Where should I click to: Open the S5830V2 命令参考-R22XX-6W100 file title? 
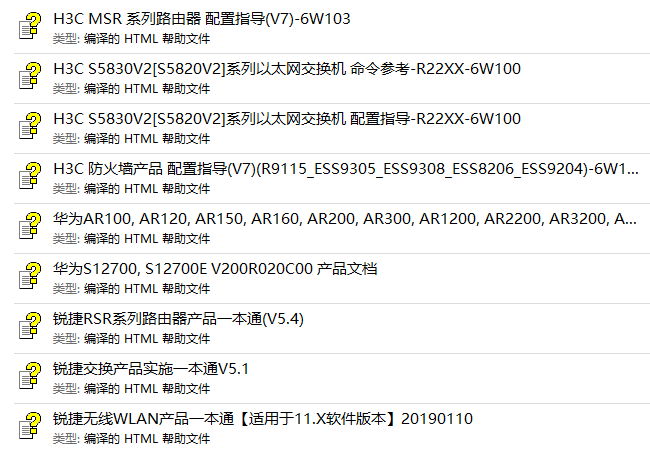point(287,69)
